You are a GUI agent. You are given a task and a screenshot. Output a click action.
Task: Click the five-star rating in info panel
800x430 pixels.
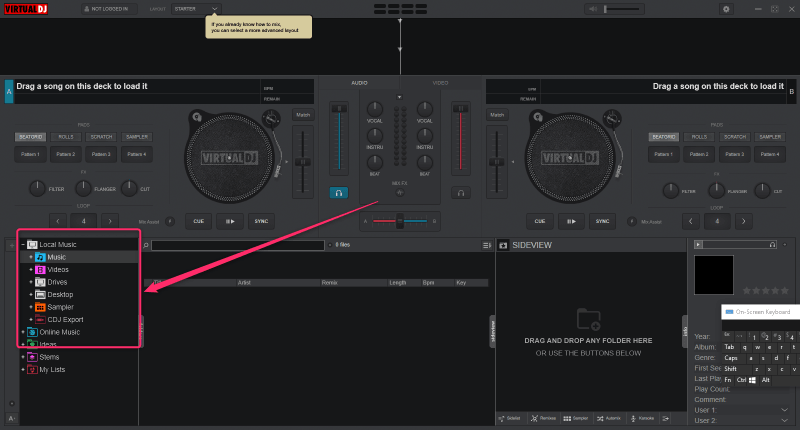(765, 290)
